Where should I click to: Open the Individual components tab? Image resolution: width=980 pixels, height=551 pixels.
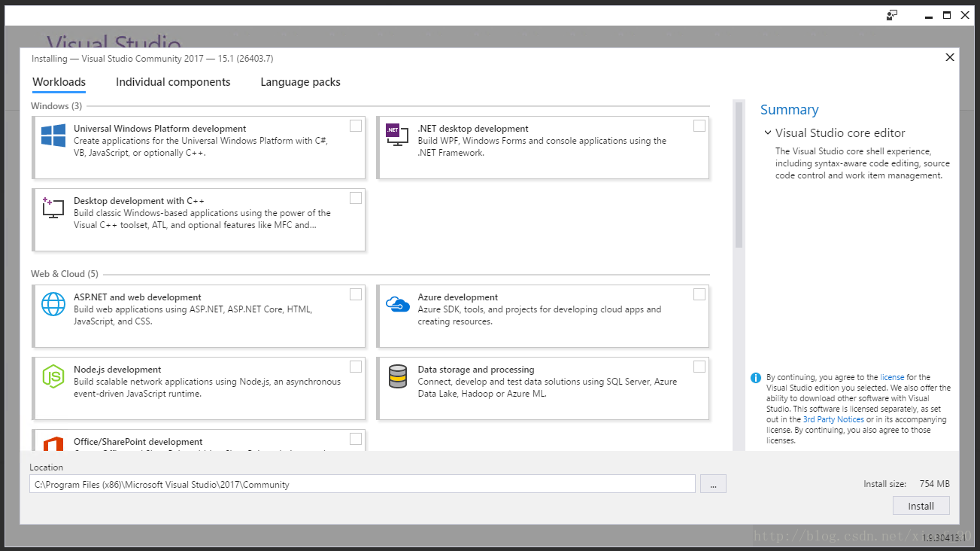(173, 82)
